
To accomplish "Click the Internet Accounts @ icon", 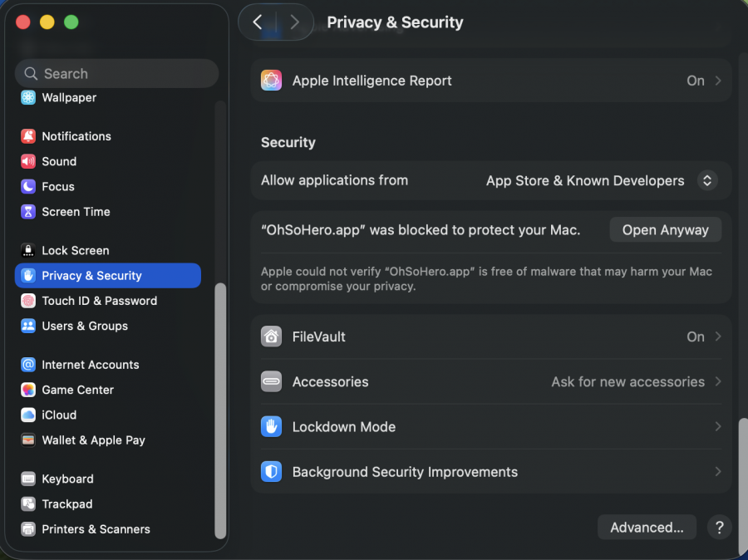I will [x=28, y=365].
